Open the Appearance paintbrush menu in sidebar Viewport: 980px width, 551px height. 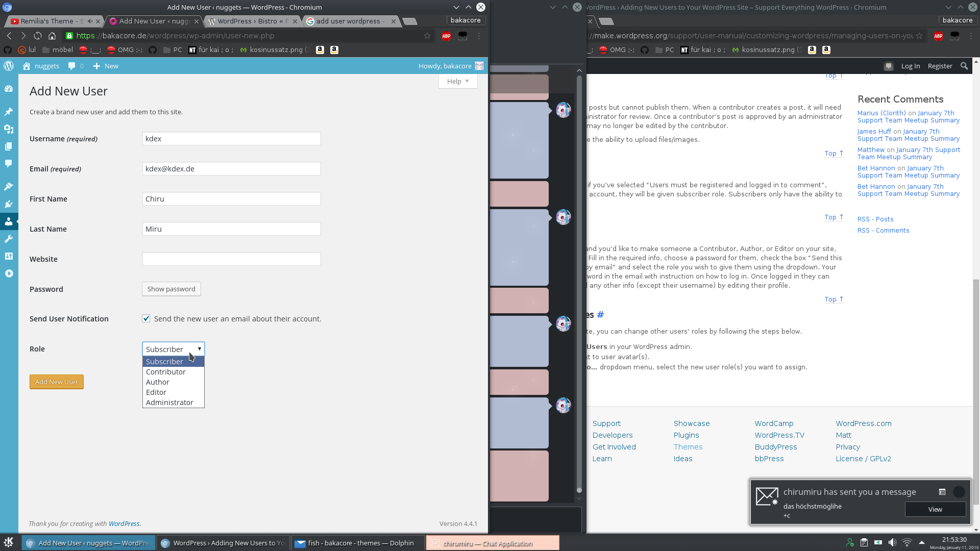point(9,186)
